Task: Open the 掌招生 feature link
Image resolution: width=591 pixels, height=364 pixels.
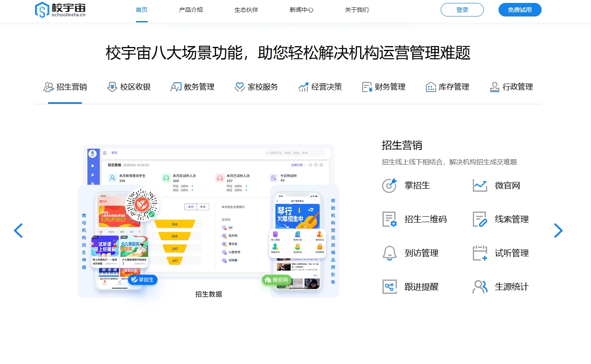Action: tap(417, 185)
